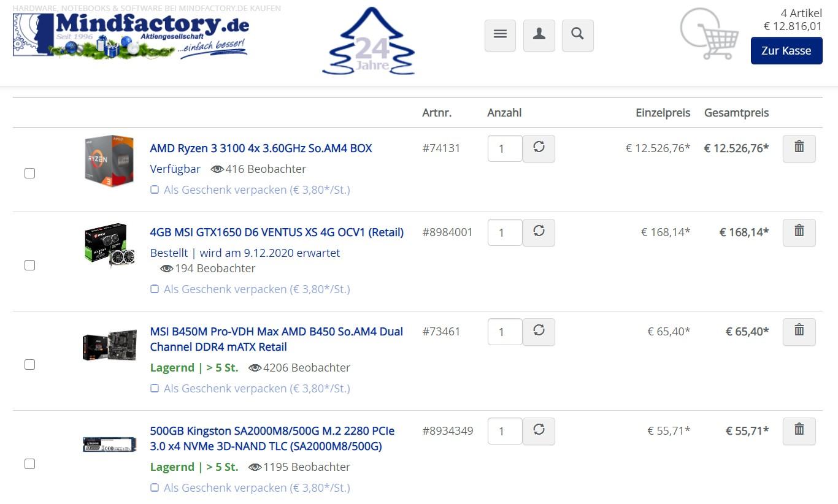This screenshot has height=504, width=838.
Task: Click eye icon beside 194 Beobachter
Action: coord(167,269)
